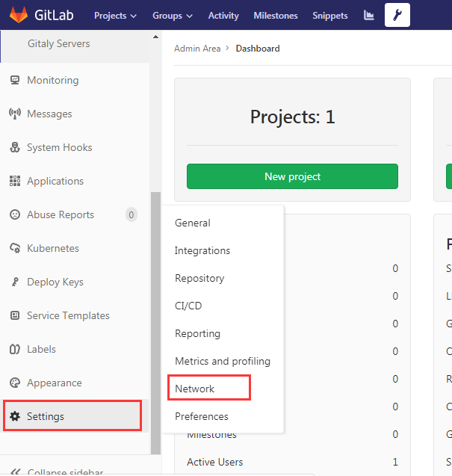452x476 pixels.
Task: Open Applications in the sidebar
Action: point(55,181)
